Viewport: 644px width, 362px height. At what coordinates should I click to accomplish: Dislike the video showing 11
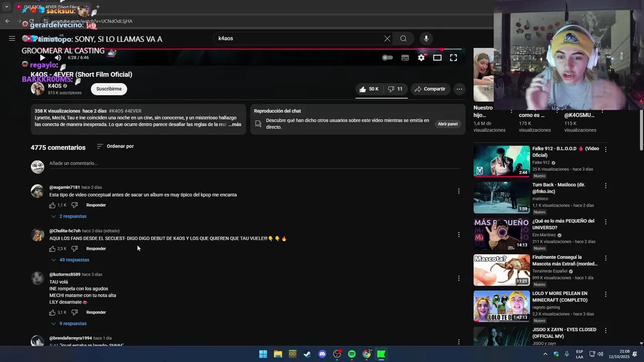[395, 89]
